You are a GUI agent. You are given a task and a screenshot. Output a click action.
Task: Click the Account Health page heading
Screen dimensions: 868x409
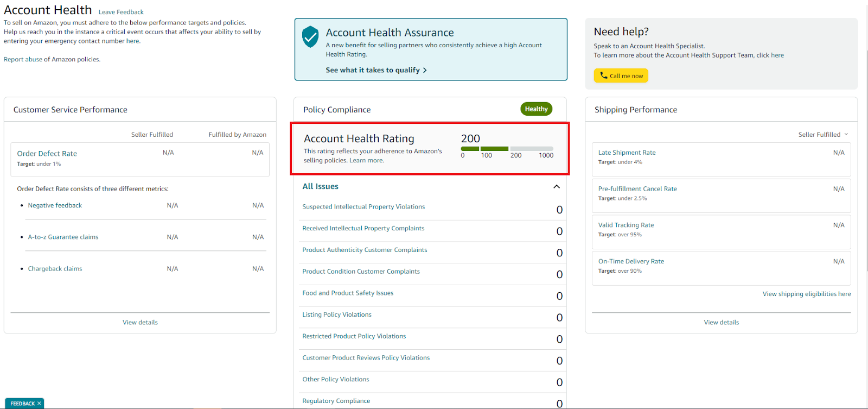48,10
